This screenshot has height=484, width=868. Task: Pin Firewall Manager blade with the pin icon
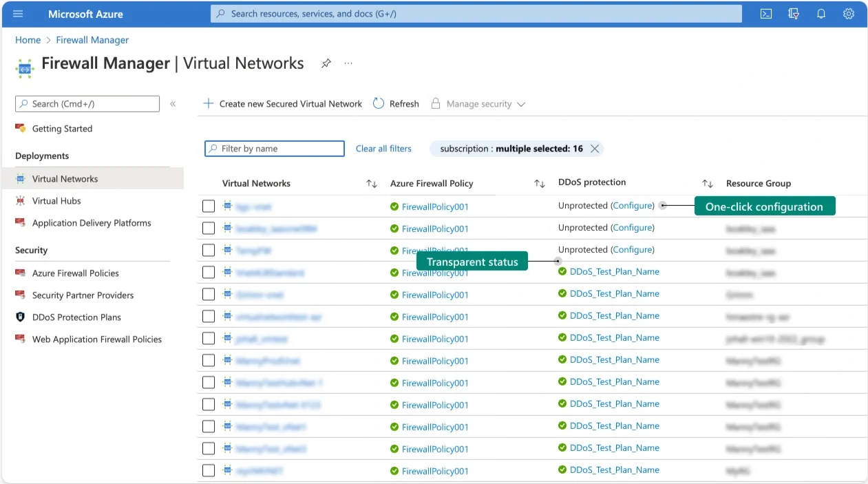point(326,63)
